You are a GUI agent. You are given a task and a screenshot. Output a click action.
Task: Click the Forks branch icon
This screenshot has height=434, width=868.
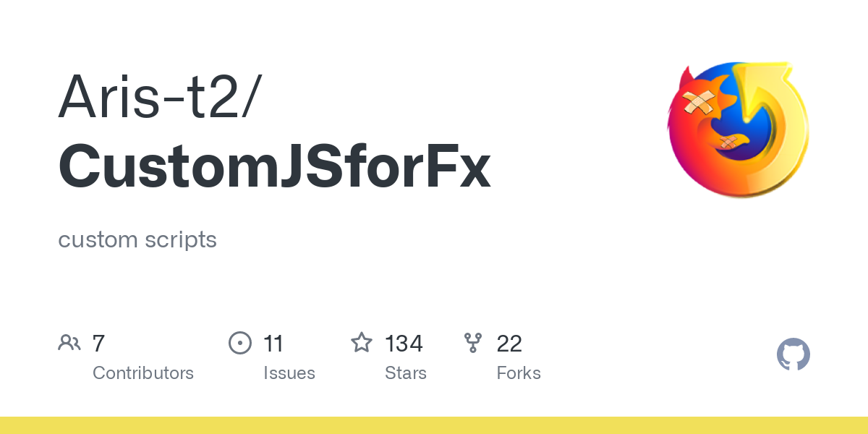(473, 343)
